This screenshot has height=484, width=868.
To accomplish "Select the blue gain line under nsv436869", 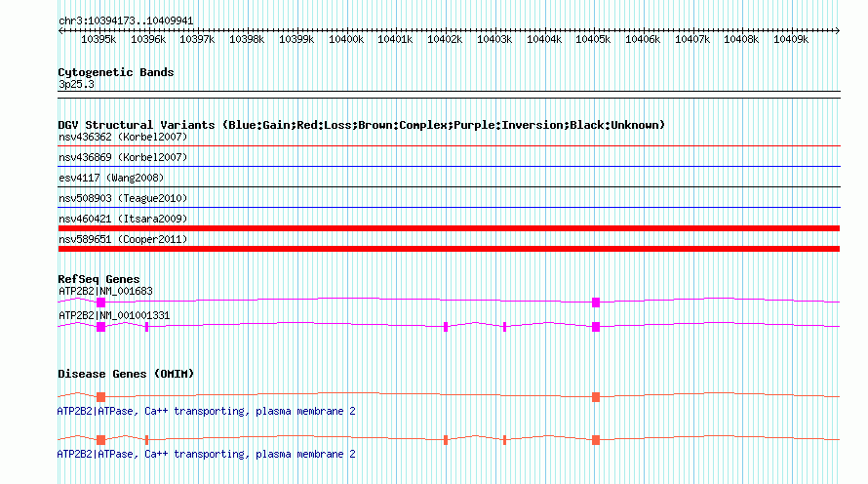I will 449,166.
